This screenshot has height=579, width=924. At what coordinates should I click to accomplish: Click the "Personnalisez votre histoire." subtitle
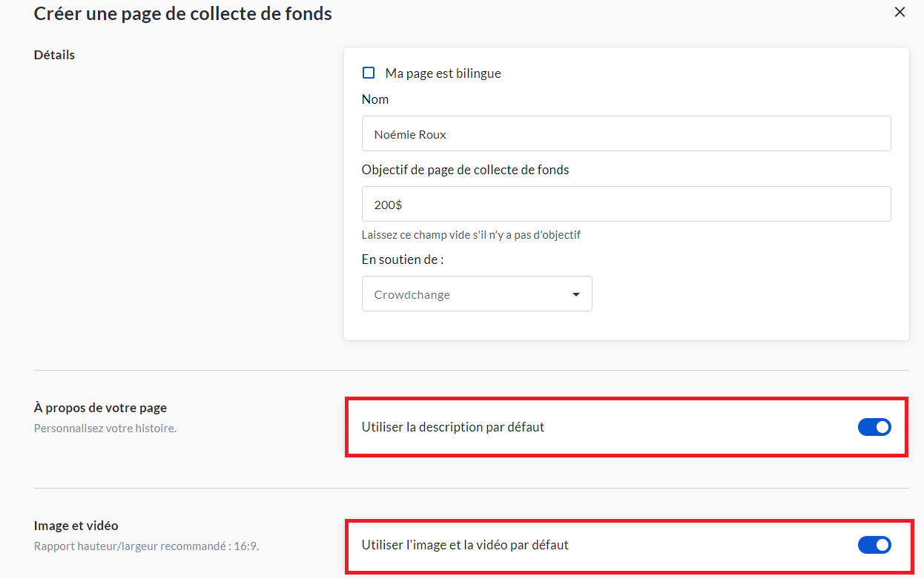point(105,428)
